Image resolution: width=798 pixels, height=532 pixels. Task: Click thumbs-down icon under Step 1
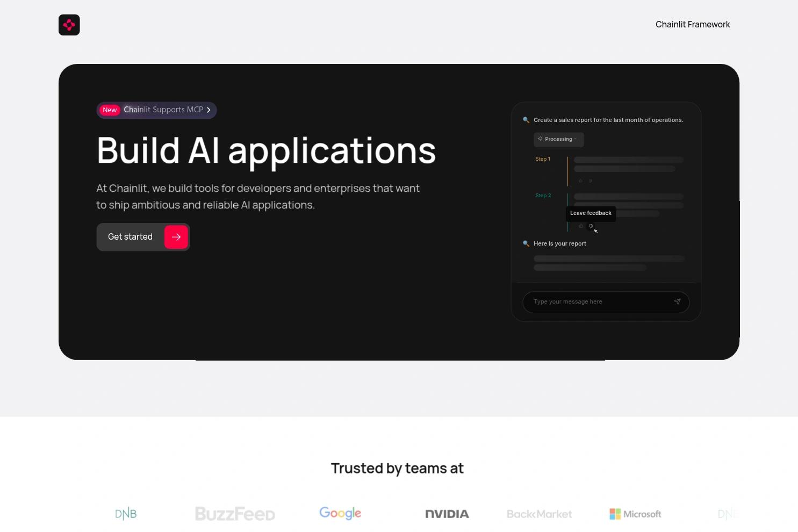(x=590, y=181)
